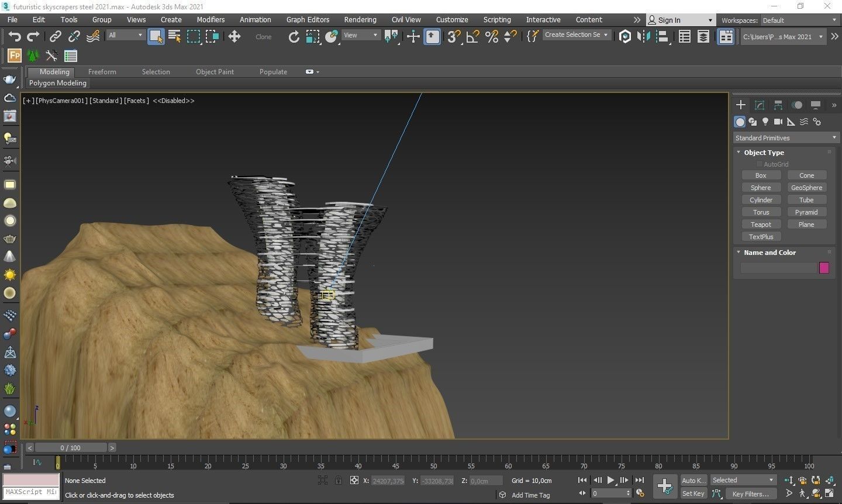The image size is (842, 504).
Task: Toggle the Angle Snap icon
Action: (x=472, y=36)
